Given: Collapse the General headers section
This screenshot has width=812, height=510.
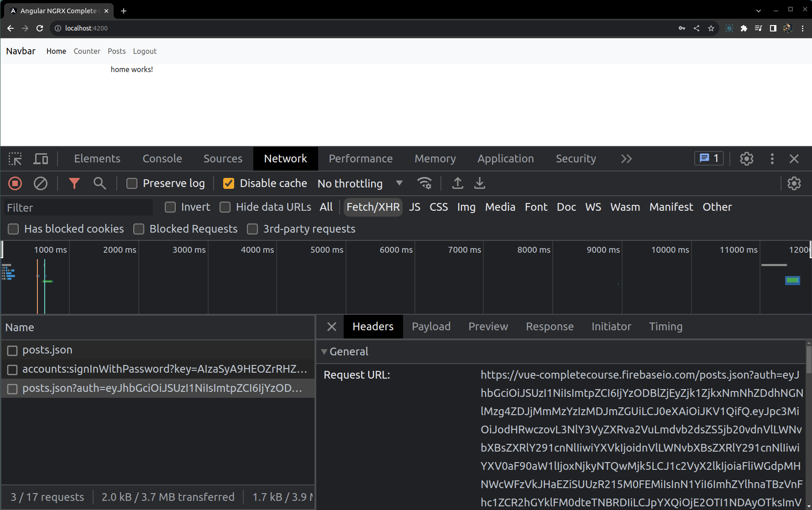Looking at the screenshot, I should pos(324,351).
